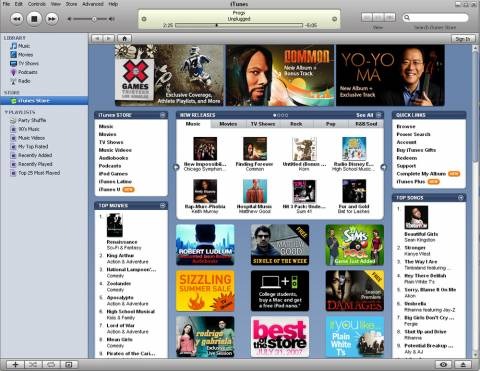
Task: Open the X Games banner
Action: coord(169,75)
